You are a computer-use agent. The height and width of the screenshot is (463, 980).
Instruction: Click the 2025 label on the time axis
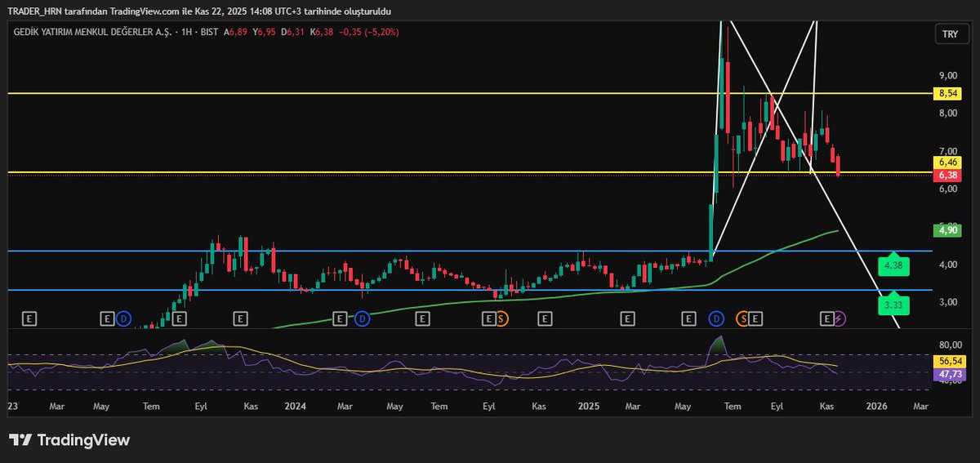point(588,406)
